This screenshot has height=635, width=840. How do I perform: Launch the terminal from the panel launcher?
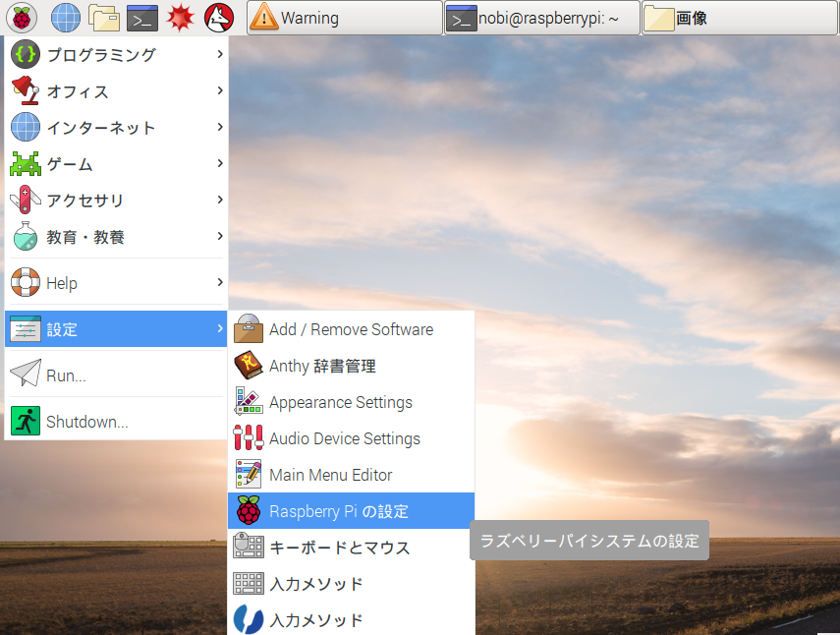coord(142,19)
